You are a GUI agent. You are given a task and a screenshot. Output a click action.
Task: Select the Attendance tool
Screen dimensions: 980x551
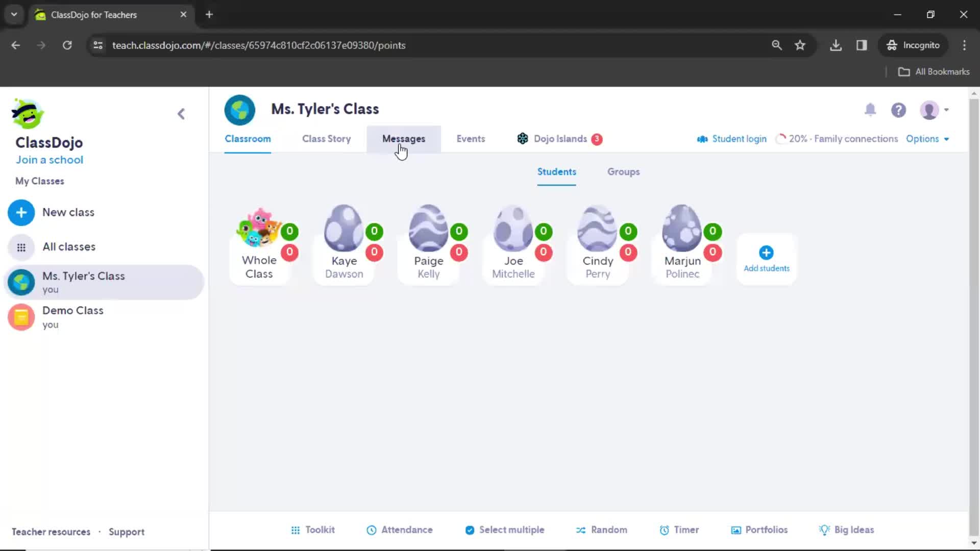(x=400, y=530)
